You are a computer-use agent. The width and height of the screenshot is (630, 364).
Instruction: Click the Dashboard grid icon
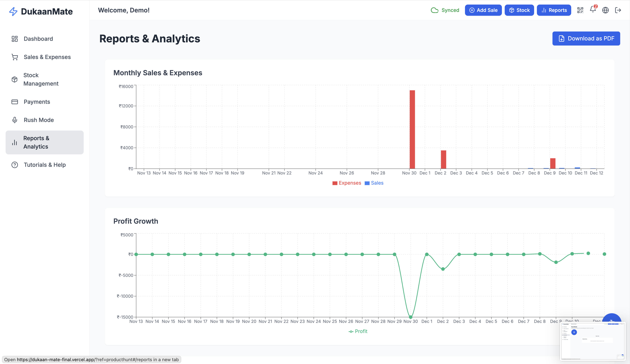(15, 39)
